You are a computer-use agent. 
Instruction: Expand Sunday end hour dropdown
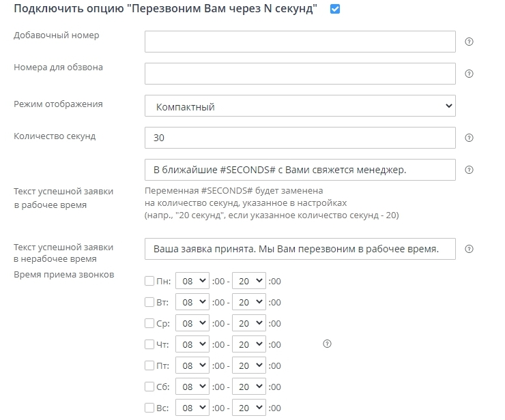(250, 408)
